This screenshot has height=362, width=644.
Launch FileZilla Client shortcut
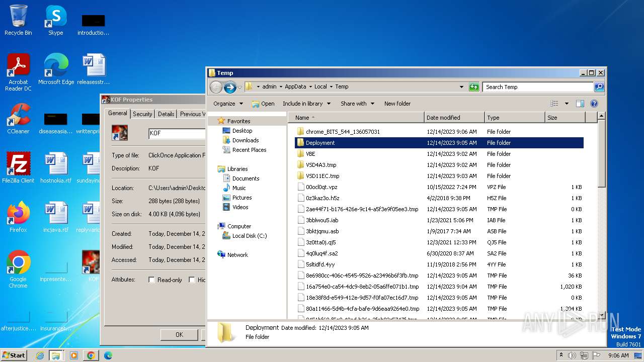pos(18,168)
